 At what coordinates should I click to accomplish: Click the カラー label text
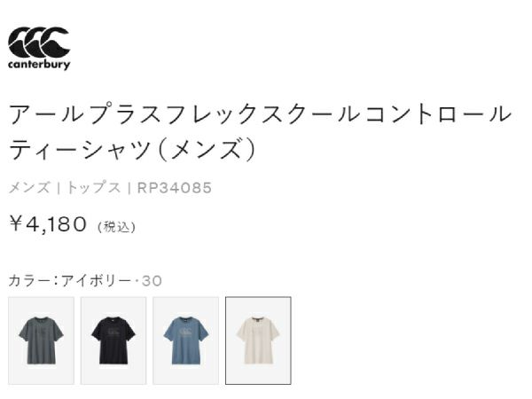click(x=29, y=280)
